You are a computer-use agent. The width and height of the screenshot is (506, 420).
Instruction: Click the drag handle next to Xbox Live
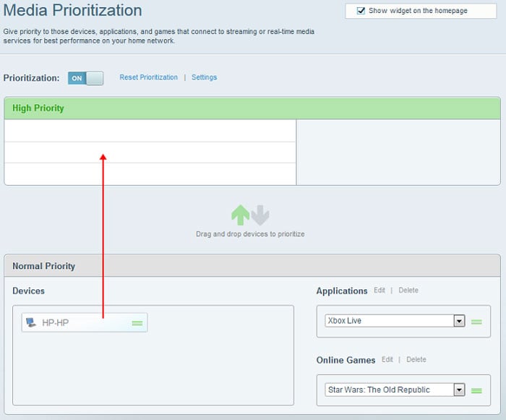(x=476, y=321)
